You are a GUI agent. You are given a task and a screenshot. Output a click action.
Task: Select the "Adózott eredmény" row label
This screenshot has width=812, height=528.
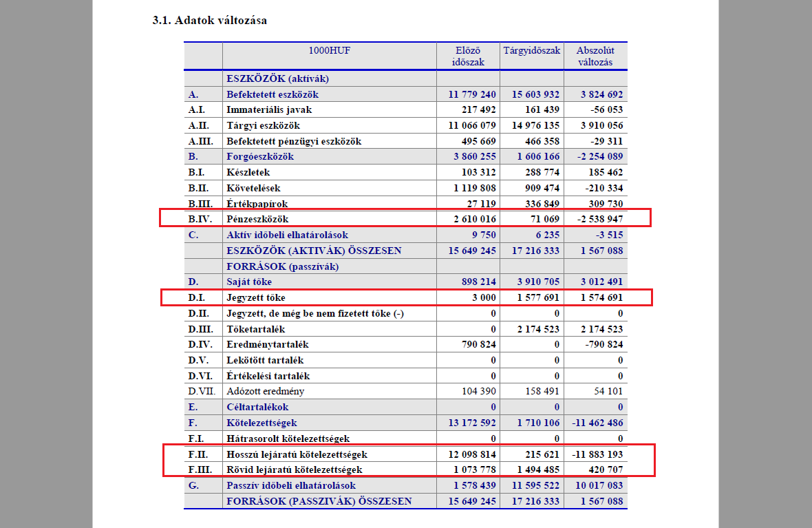pyautogui.click(x=265, y=391)
